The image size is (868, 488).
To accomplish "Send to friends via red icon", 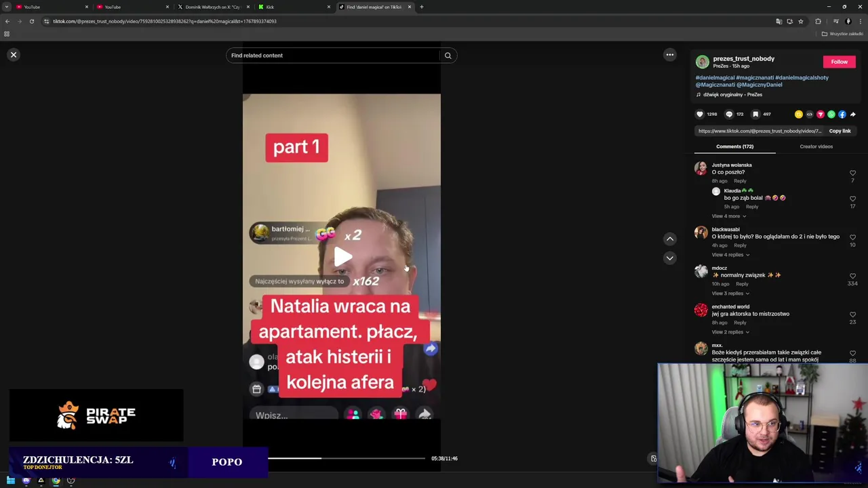I will tap(821, 115).
